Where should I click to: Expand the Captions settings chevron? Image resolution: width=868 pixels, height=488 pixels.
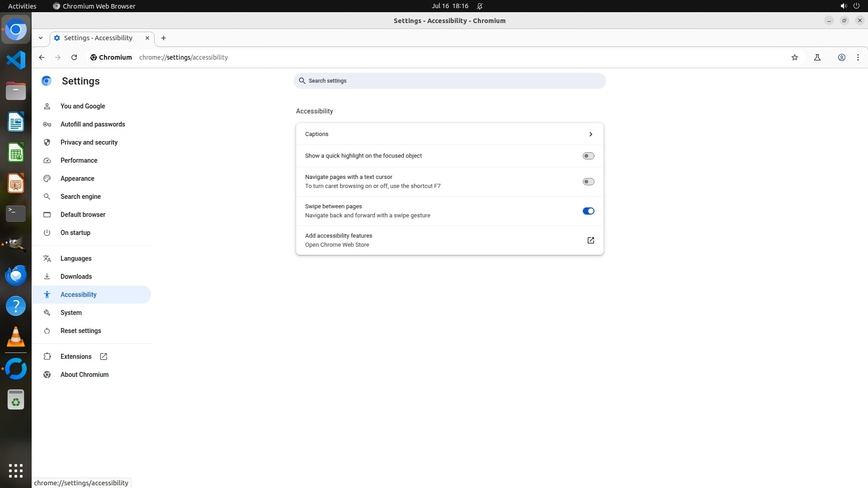coord(590,134)
